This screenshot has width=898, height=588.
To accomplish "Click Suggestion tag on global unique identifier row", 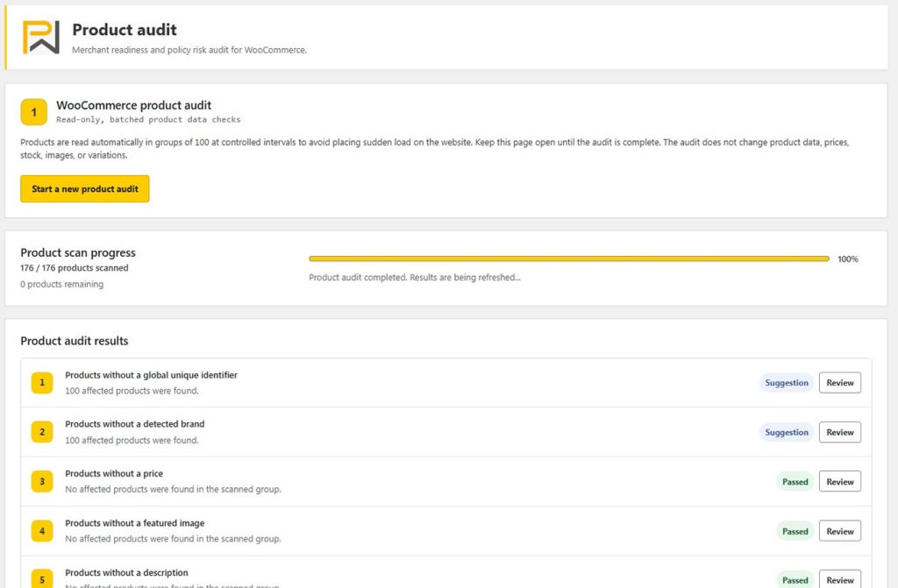I will click(787, 382).
